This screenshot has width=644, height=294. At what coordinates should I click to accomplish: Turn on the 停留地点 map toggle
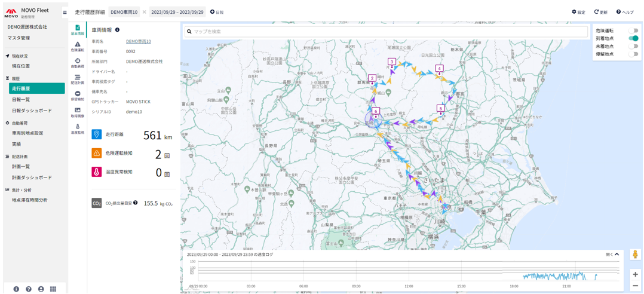[633, 54]
